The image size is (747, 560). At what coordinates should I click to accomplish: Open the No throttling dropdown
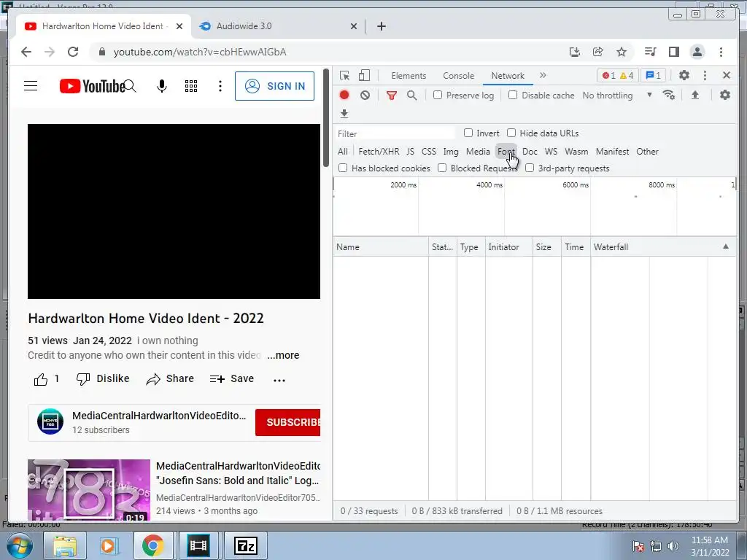(617, 96)
